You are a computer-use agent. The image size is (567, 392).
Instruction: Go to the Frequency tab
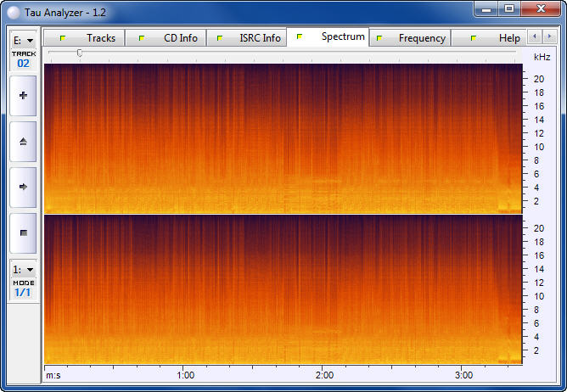[x=413, y=38]
